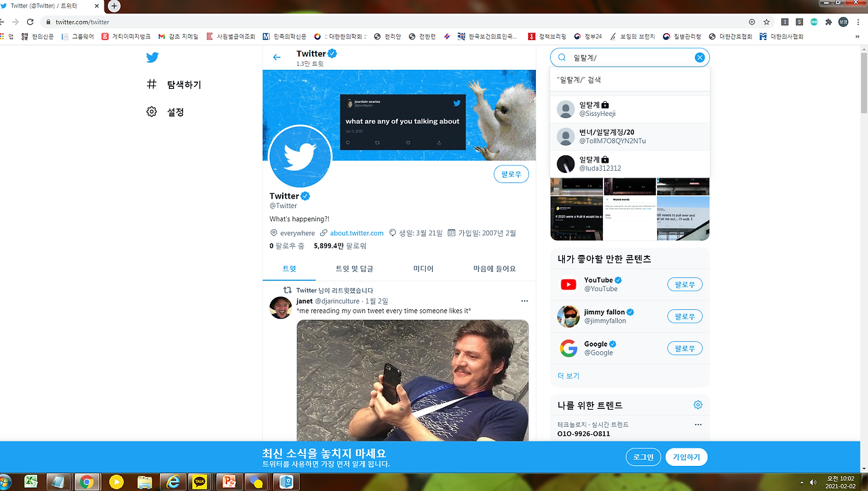Click the Twitter bird logo in the left sidebar
868x491 pixels.
152,57
